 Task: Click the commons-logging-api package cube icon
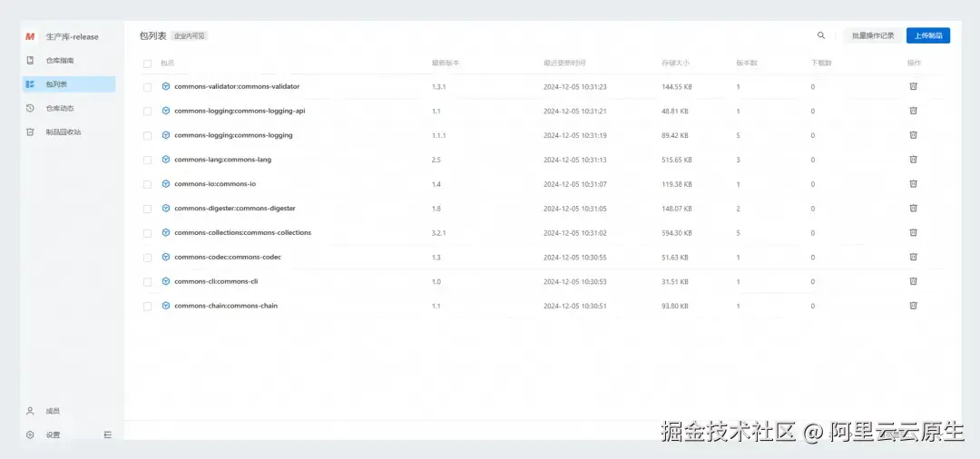click(166, 111)
